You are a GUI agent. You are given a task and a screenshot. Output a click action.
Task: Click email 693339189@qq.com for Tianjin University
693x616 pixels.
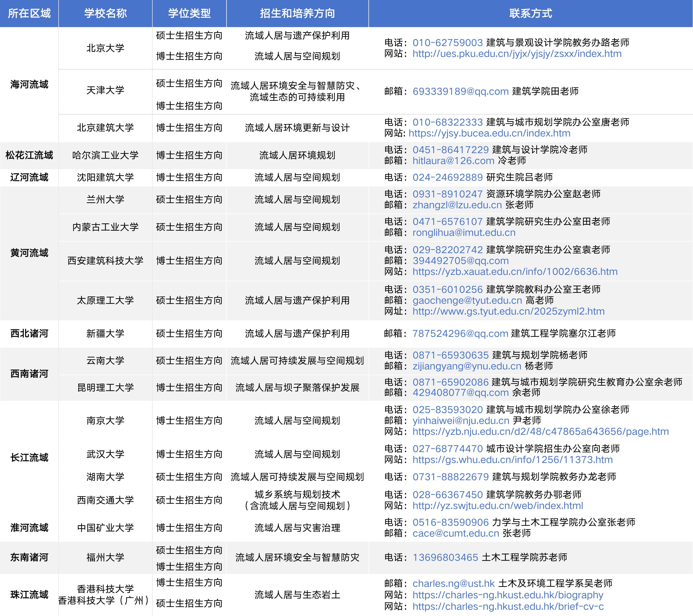pos(460,91)
